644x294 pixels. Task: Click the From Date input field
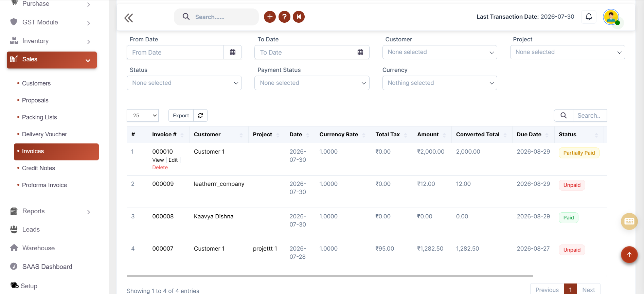click(x=175, y=52)
